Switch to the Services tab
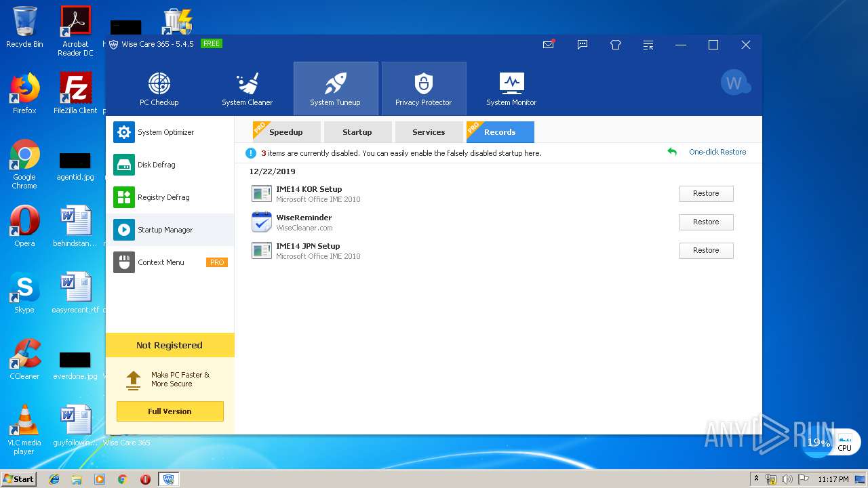 429,132
